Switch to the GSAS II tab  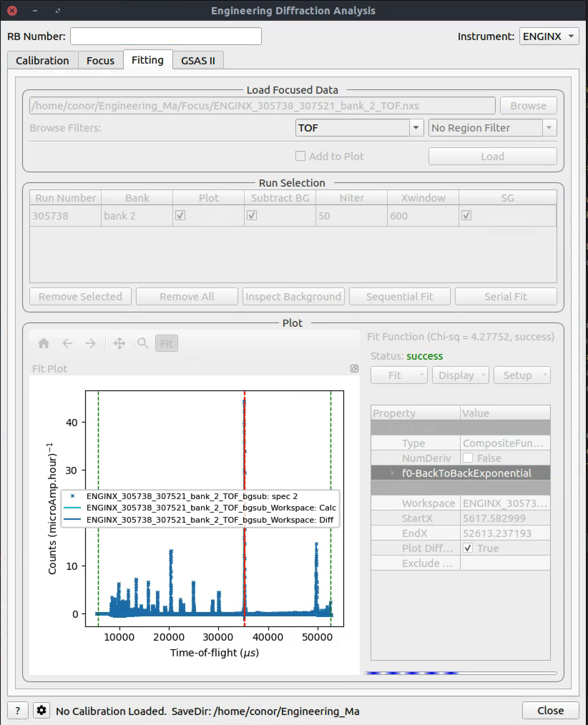198,60
